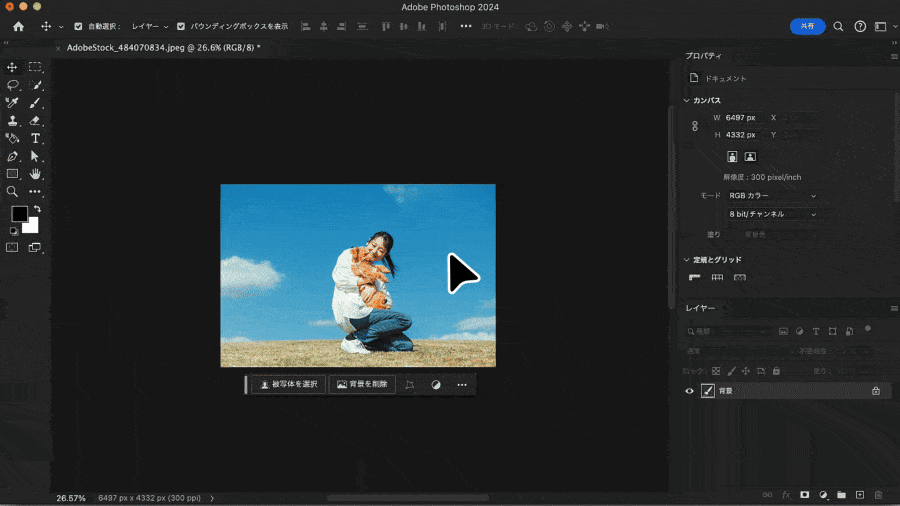The width and height of the screenshot is (900, 506).
Task: Toggle バウンディングボックスを表示 checkbox
Action: point(181,26)
